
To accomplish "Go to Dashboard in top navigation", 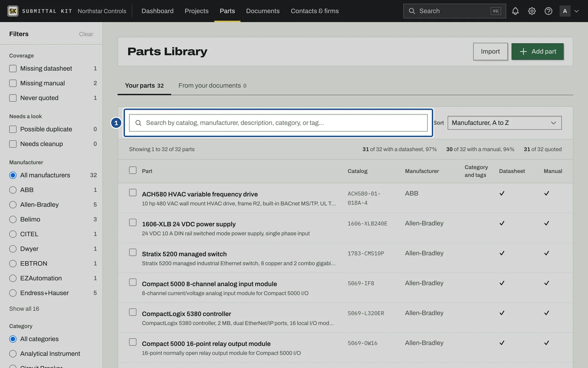I will click(157, 11).
